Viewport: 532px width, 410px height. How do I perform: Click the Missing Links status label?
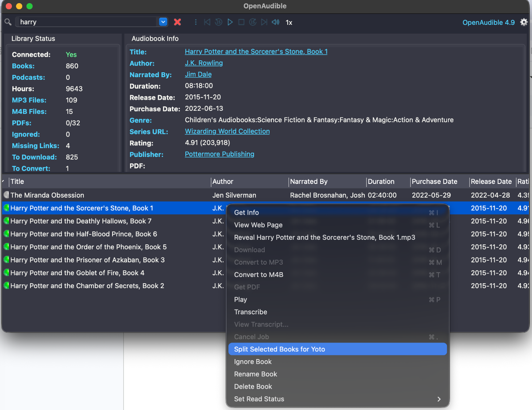(x=35, y=146)
